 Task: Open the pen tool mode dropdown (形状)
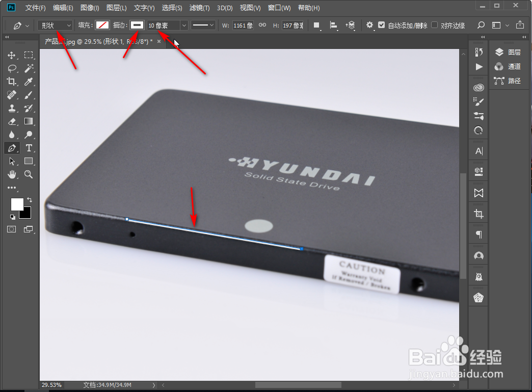click(56, 25)
